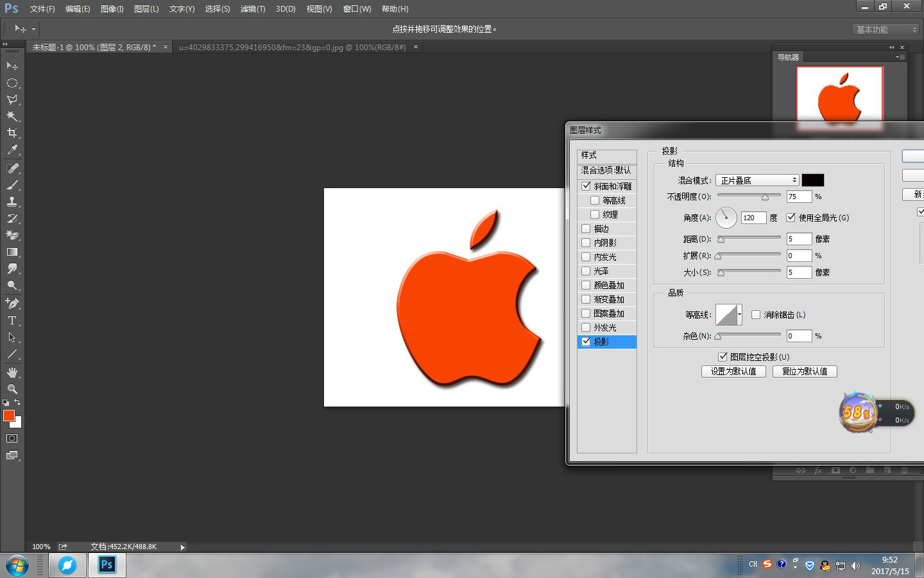Open the 滤镜(T) filter menu
The height and width of the screenshot is (578, 924).
[252, 9]
